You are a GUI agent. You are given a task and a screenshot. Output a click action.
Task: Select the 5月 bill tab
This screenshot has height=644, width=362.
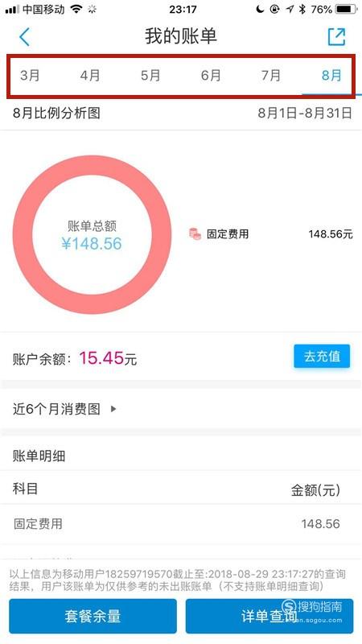(150, 76)
